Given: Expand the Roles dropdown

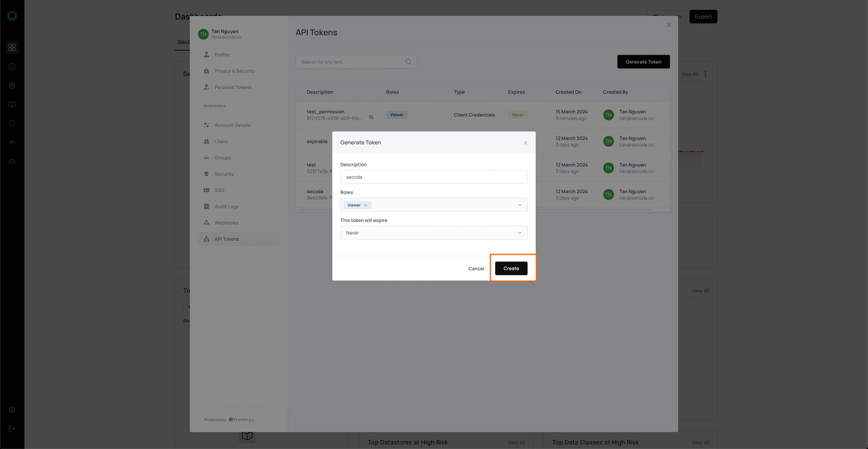Looking at the screenshot, I should click(x=520, y=205).
